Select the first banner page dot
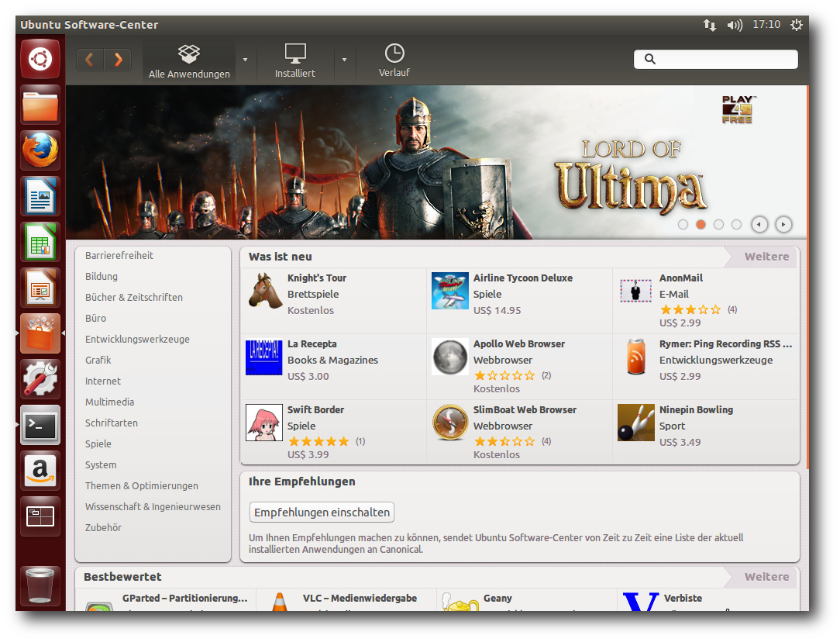Screen dimensions: 840x642 point(683,225)
